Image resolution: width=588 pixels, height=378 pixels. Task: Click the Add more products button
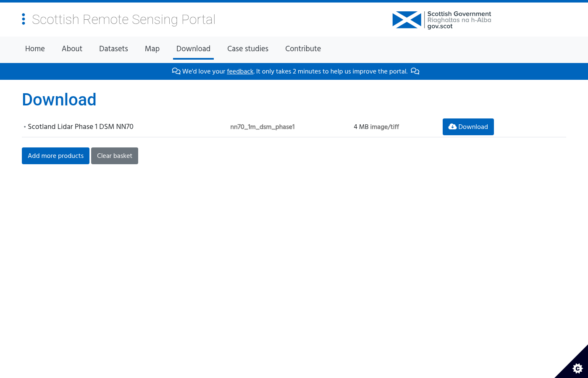(55, 156)
